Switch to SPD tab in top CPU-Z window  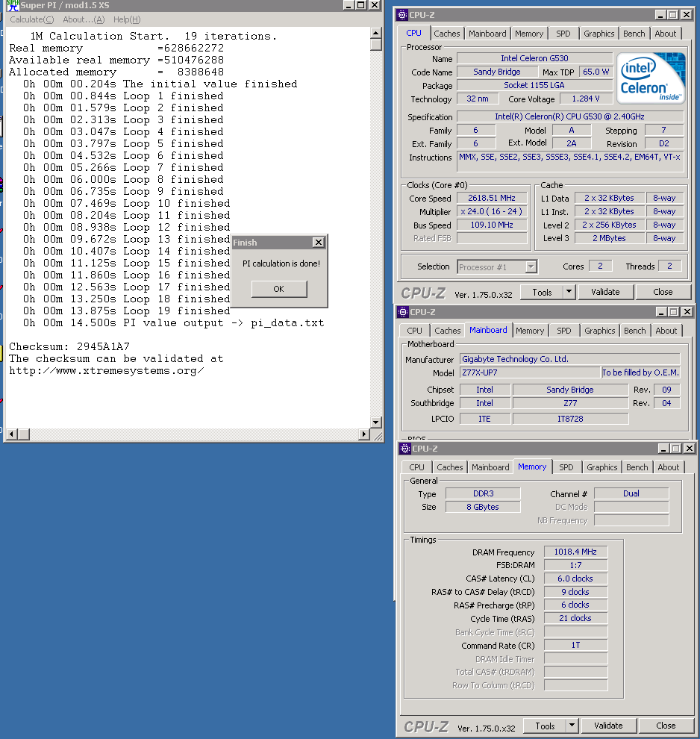click(563, 34)
